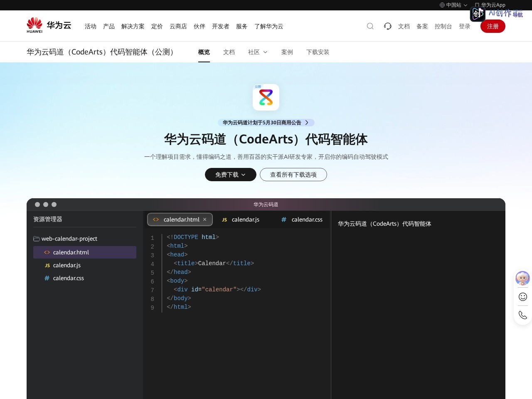Select the calendar.css editor tab

point(302,219)
